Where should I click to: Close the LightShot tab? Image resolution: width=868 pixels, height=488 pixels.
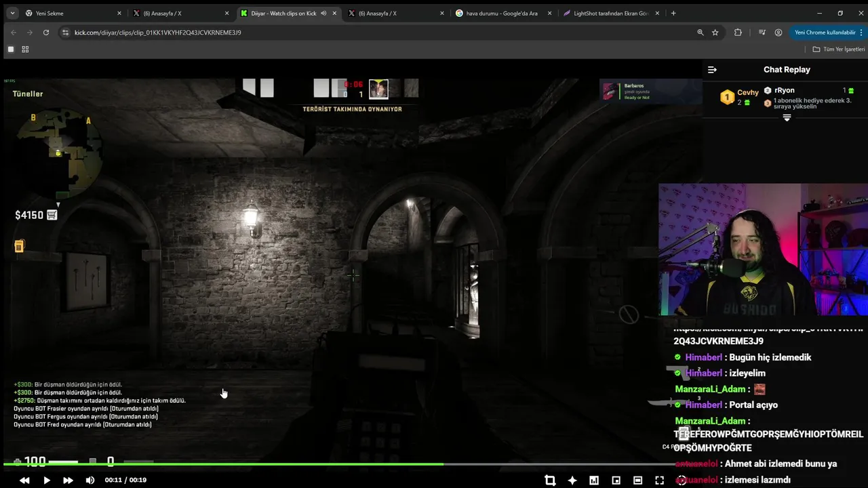coord(658,13)
